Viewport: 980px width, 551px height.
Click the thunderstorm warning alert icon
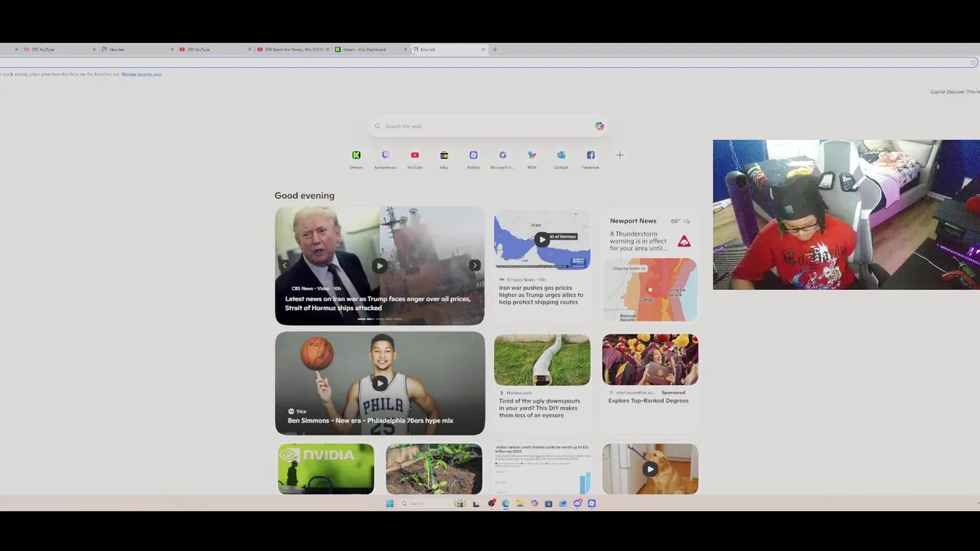tap(684, 242)
